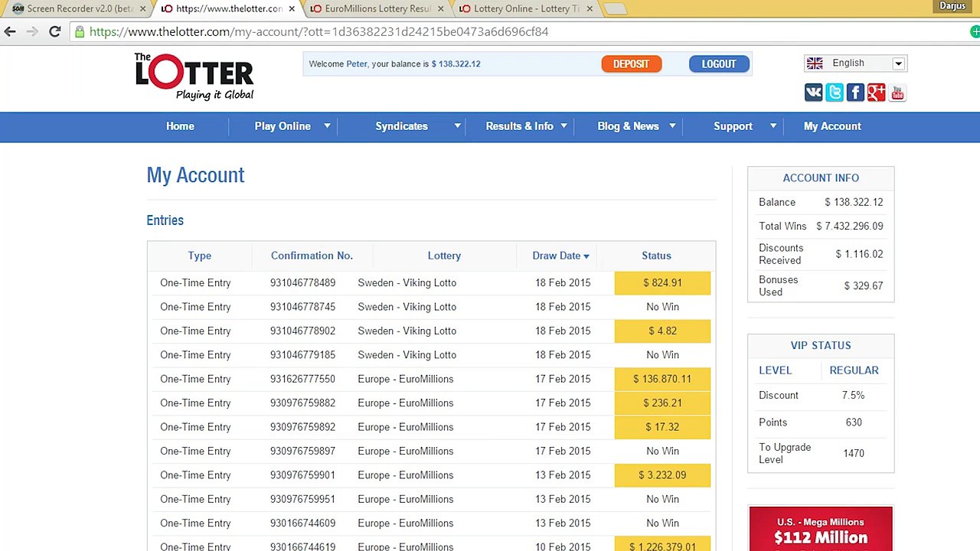Viewport: 980px width, 551px height.
Task: Select confirmation number 930976759901
Action: (x=302, y=475)
